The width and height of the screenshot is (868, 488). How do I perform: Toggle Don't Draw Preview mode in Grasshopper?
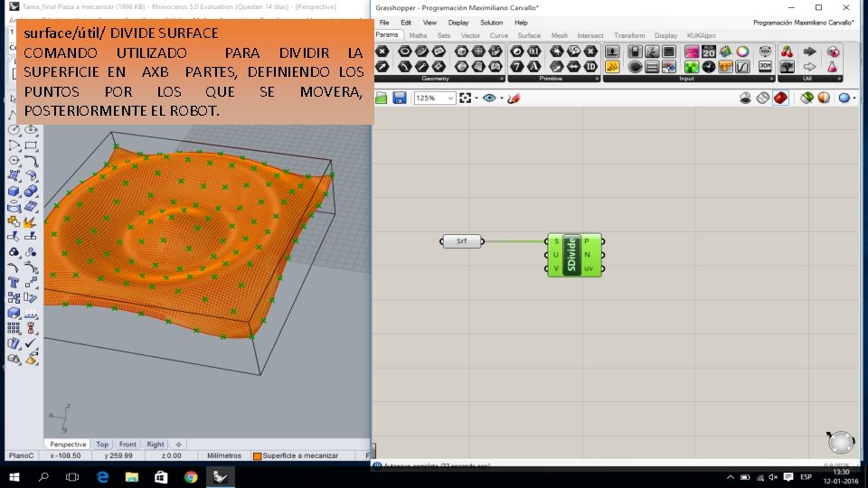746,98
